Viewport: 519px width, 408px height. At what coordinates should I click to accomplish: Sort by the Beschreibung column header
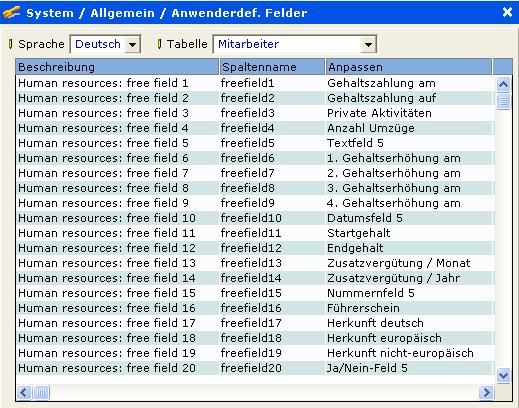117,67
